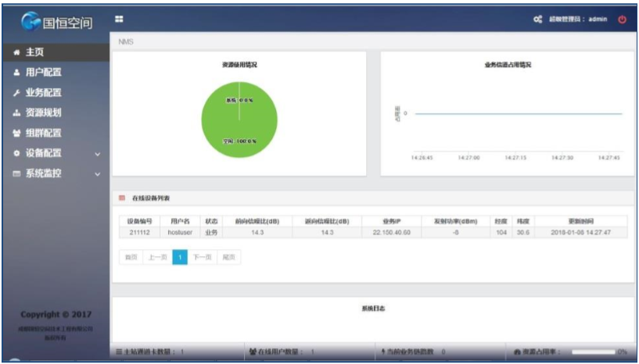Click the longitude cell 104
The width and height of the screenshot is (639, 364).
501,233
